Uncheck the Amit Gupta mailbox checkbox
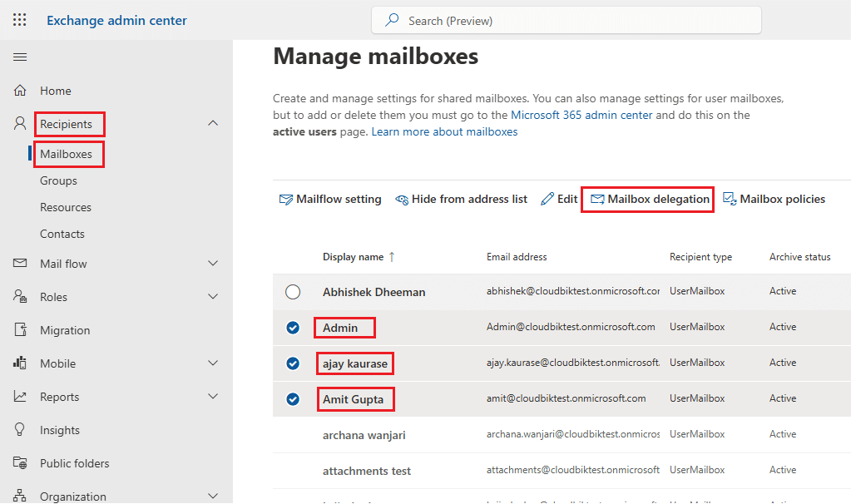Image resolution: width=851 pixels, height=504 pixels. coord(293,399)
